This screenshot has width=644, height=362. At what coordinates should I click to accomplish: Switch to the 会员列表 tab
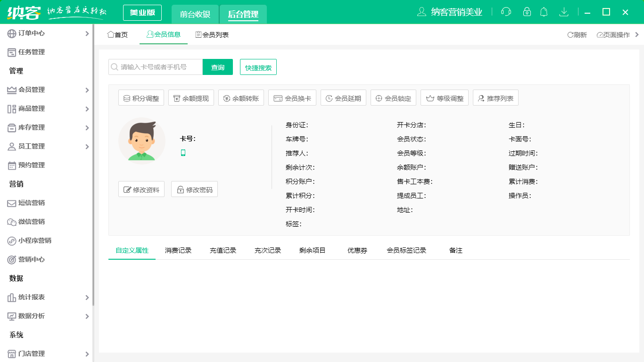212,35
